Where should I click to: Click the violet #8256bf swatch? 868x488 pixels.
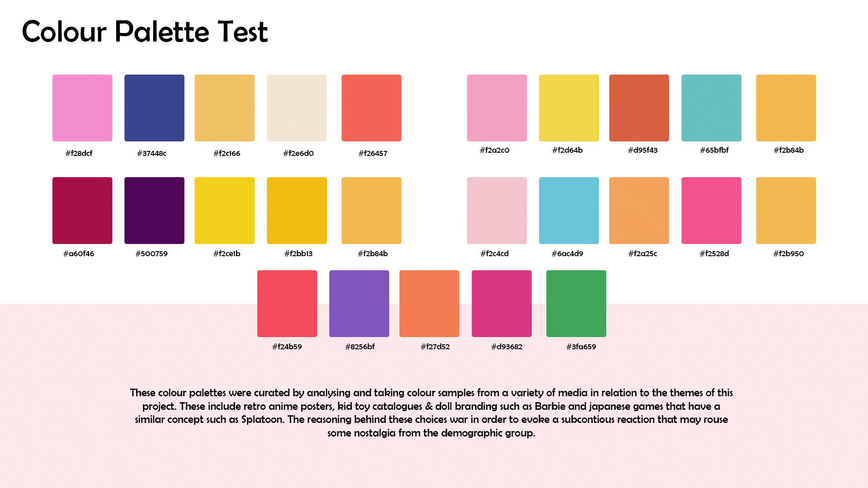tap(359, 304)
